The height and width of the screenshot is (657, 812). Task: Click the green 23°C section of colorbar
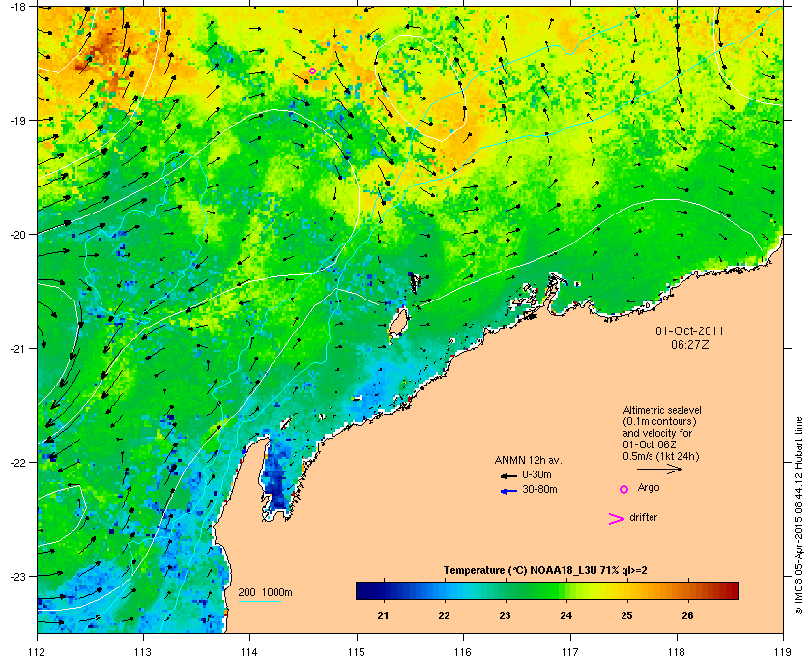[x=505, y=590]
